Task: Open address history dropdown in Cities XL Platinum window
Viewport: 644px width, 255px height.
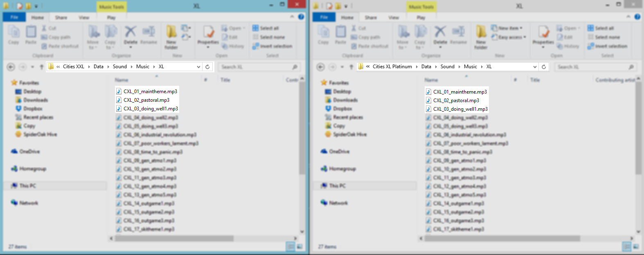Action: (535, 67)
